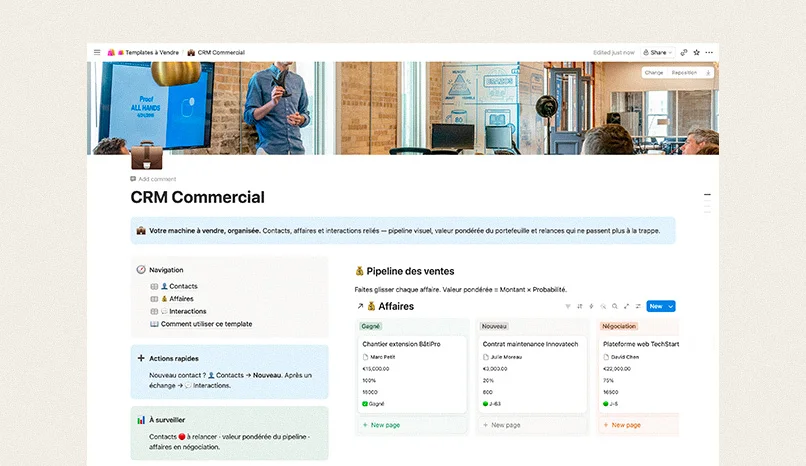Open the Affaires database title

click(396, 306)
